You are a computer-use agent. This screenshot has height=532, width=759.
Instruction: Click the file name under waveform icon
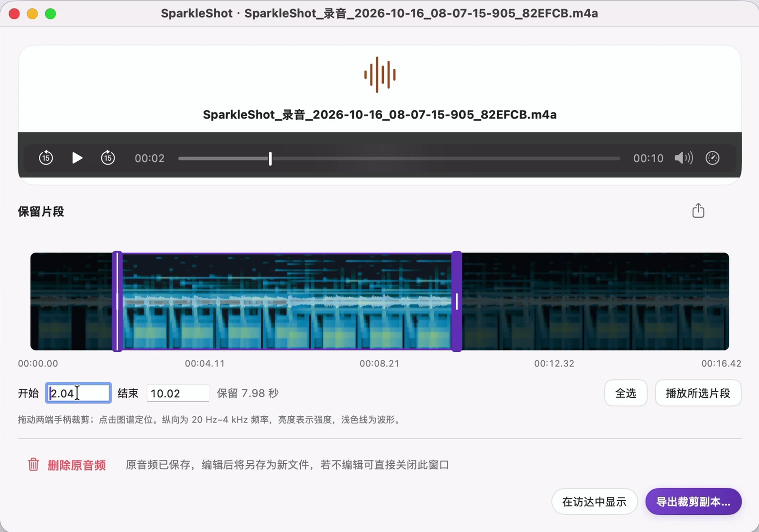(379, 115)
